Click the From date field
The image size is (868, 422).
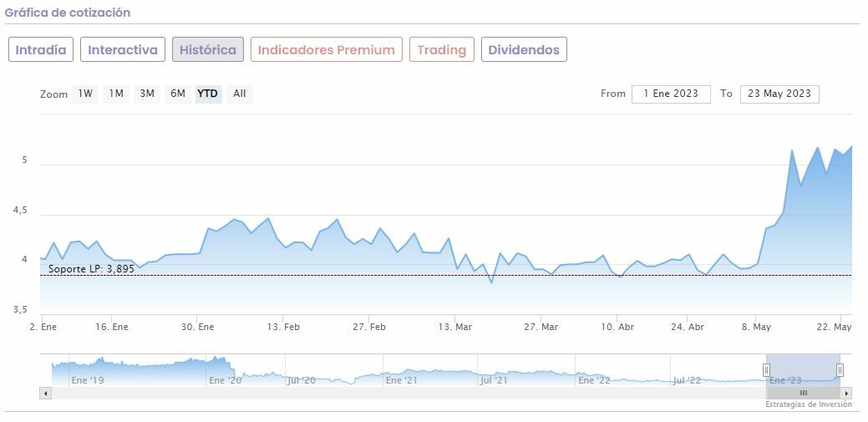[x=671, y=94]
